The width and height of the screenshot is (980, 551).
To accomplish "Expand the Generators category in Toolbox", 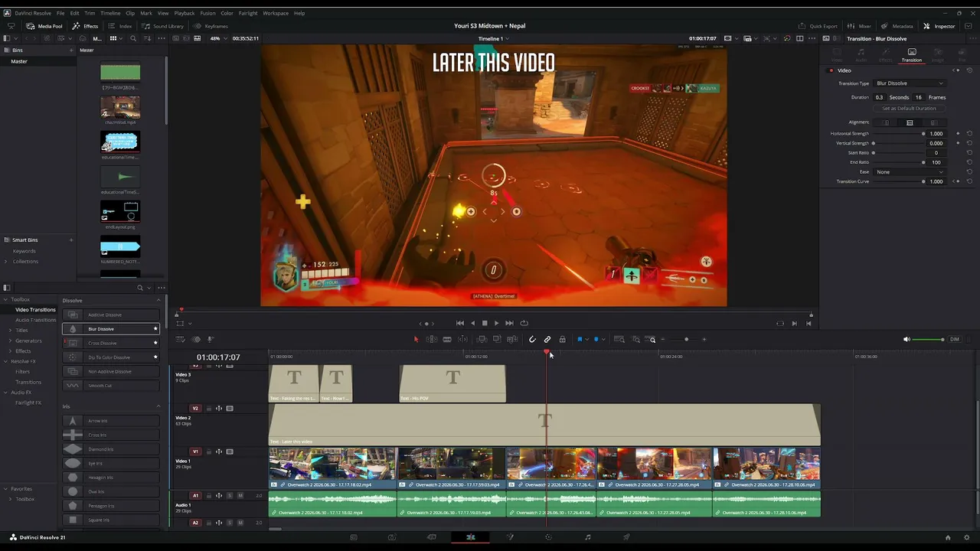I will [10, 341].
